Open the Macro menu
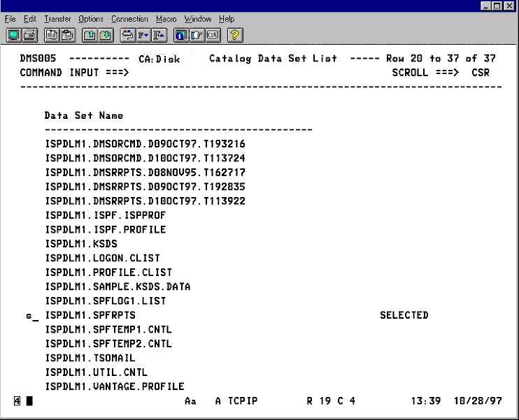519x420 pixels. 166,19
